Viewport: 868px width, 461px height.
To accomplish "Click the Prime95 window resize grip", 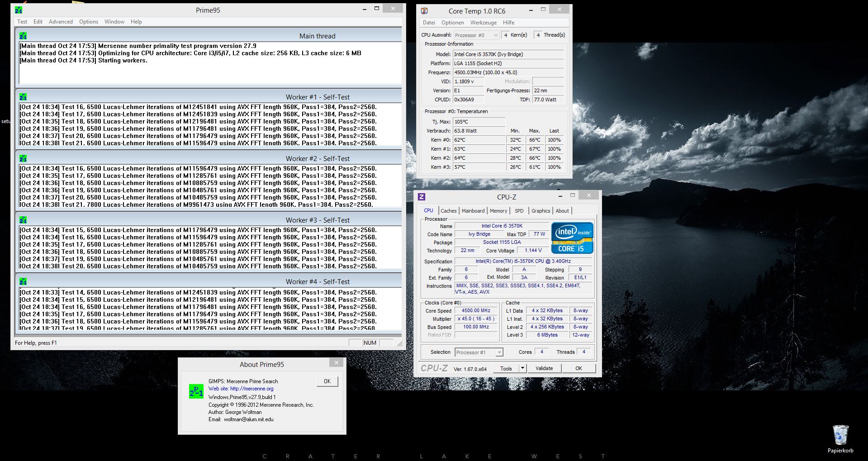I will coord(399,344).
